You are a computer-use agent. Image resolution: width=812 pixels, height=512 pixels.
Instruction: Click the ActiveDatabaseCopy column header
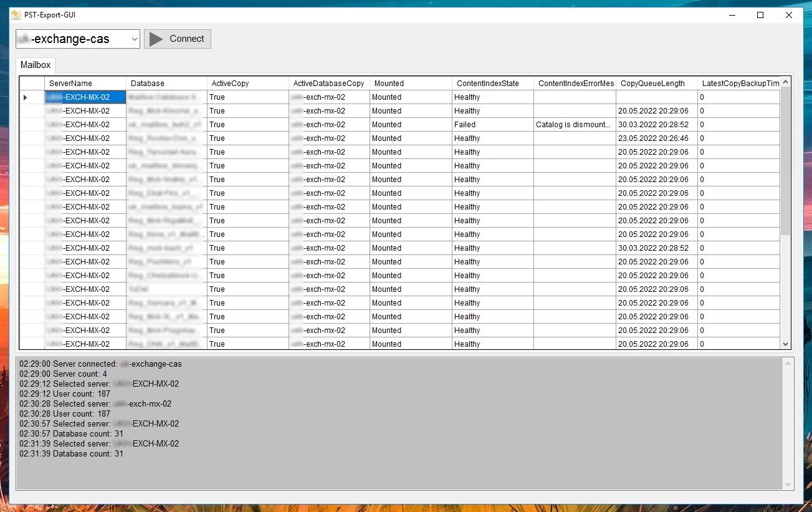330,83
